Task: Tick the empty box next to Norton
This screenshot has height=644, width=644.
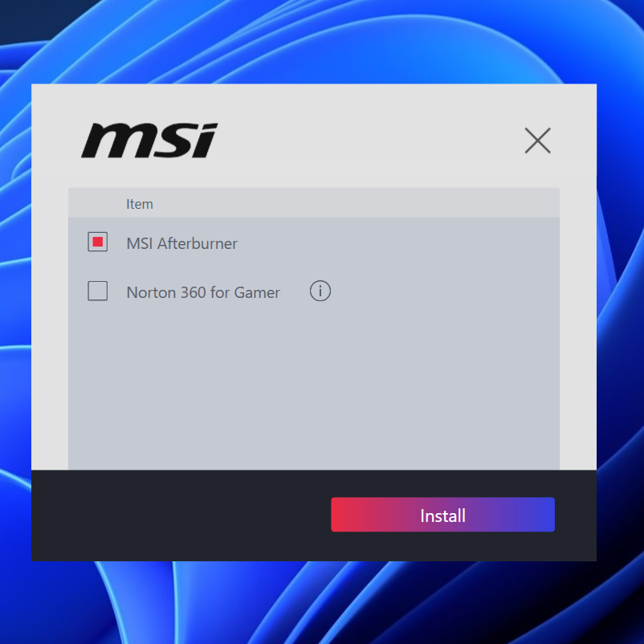Action: coord(97,291)
